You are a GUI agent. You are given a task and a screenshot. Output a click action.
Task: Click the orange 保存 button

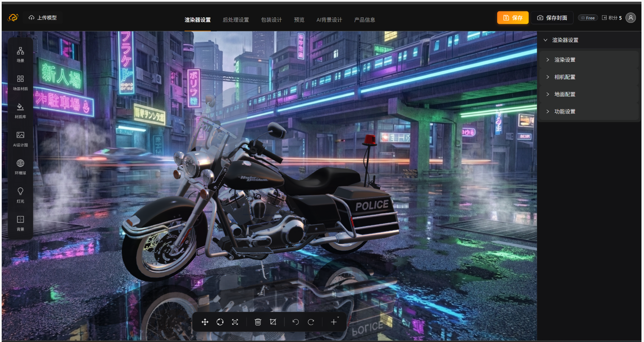[x=512, y=18]
